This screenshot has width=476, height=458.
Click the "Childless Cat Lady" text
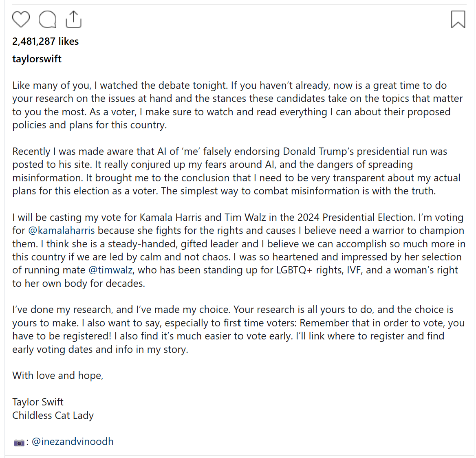(53, 416)
